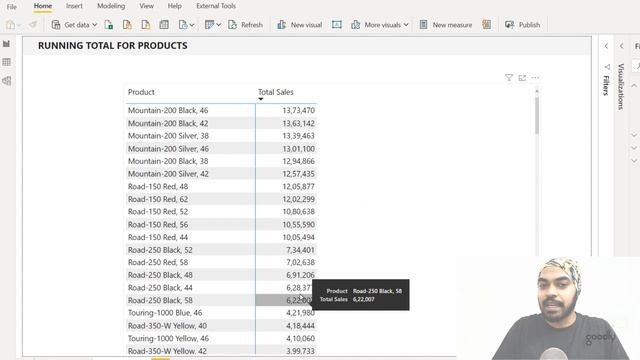Create a New measure

446,25
